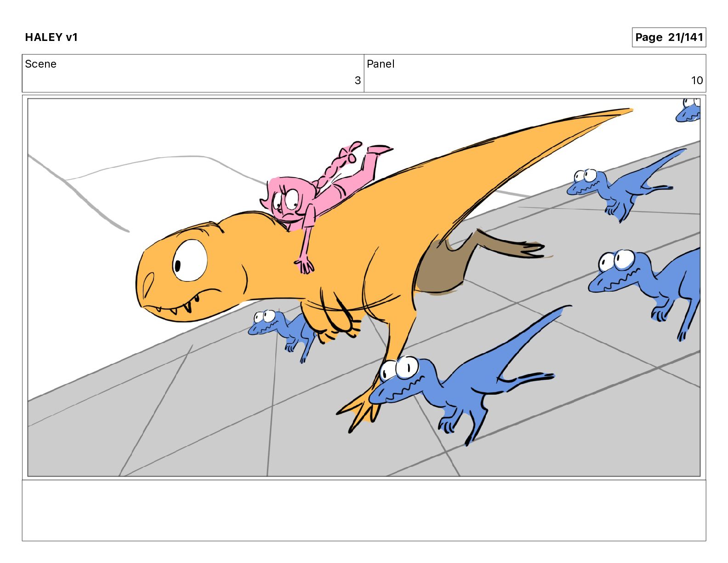Image resolution: width=728 pixels, height=563 pixels.
Task: Click the 'Panel' label
Action: (x=381, y=64)
